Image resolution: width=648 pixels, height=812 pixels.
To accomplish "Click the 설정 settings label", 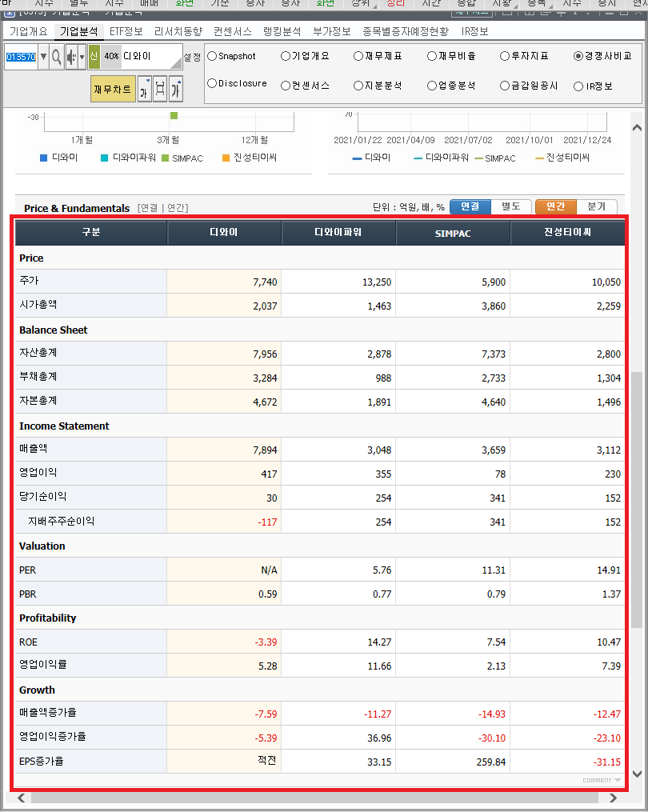I will [192, 58].
